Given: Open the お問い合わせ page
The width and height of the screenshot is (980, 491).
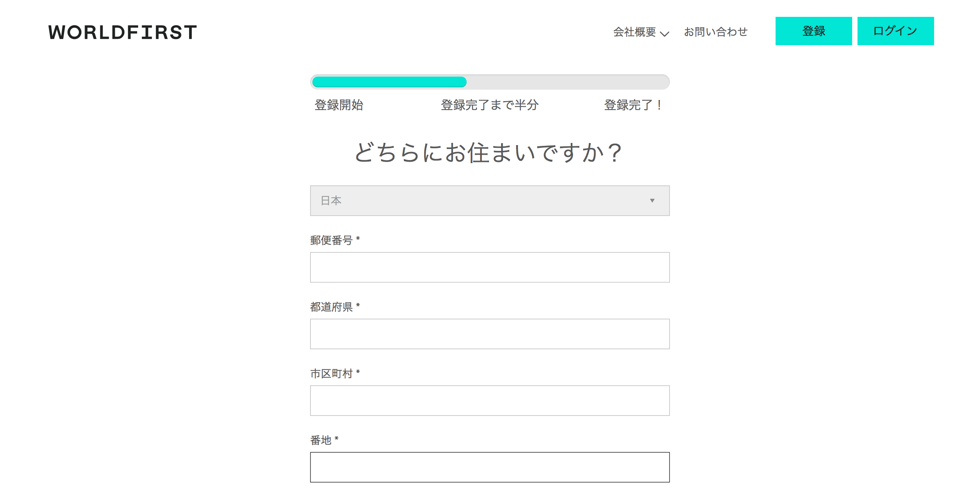Looking at the screenshot, I should coord(715,32).
